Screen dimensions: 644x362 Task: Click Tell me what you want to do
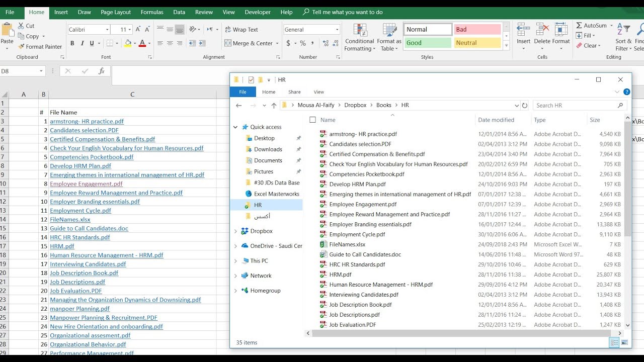(347, 12)
